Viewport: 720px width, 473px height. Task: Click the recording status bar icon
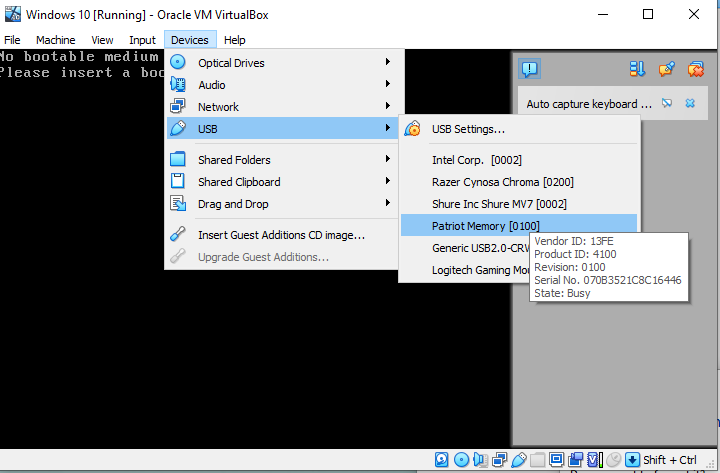(x=575, y=460)
